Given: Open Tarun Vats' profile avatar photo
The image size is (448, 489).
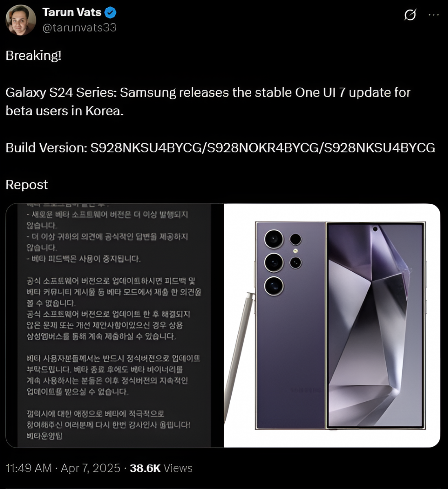Looking at the screenshot, I should (x=21, y=20).
